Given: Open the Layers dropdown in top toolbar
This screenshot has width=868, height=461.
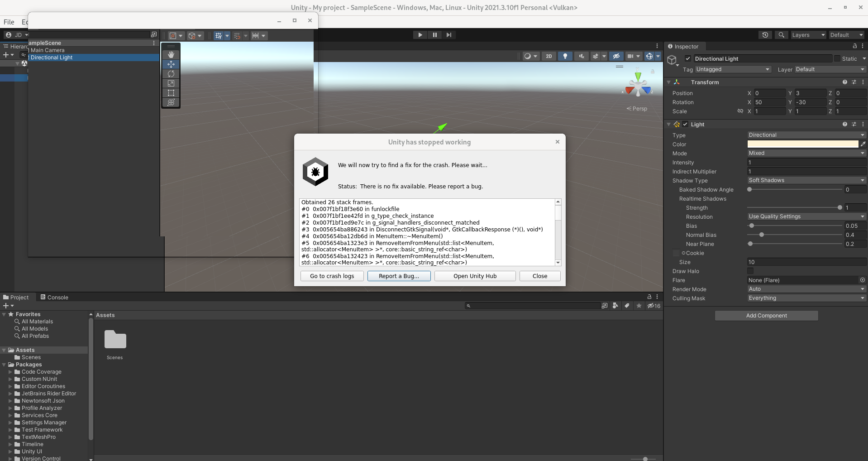Looking at the screenshot, I should tap(808, 35).
